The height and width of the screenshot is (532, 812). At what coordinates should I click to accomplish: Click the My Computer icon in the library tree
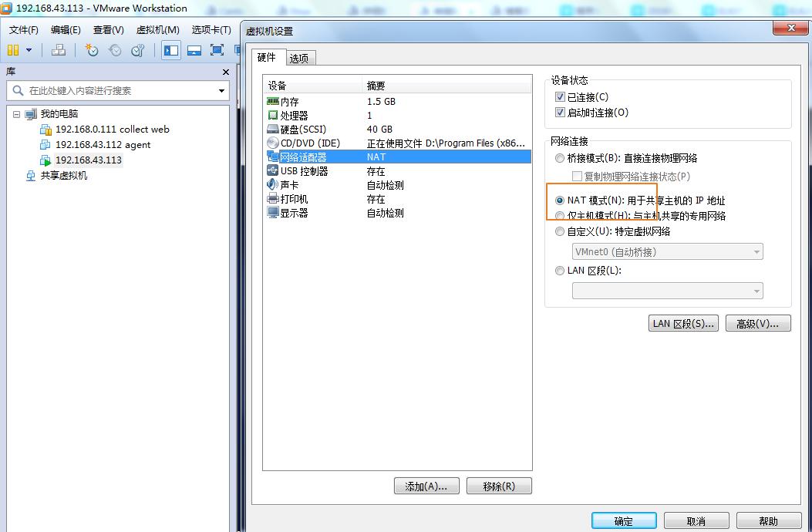[x=31, y=114]
